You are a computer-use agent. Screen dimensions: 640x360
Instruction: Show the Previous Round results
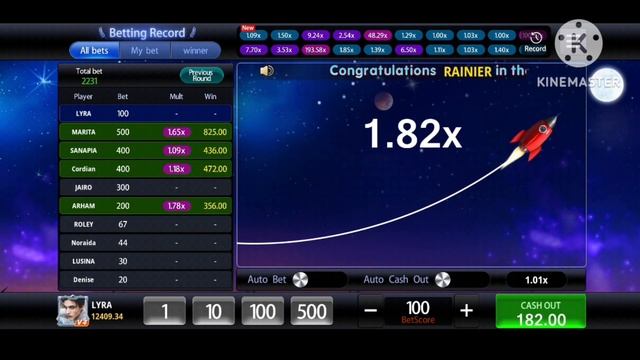pos(202,75)
